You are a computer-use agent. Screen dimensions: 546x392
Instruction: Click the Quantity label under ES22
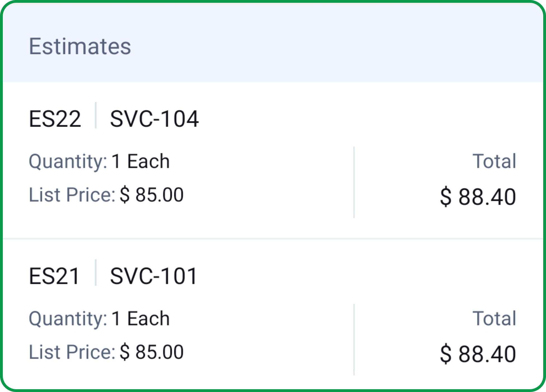(68, 162)
